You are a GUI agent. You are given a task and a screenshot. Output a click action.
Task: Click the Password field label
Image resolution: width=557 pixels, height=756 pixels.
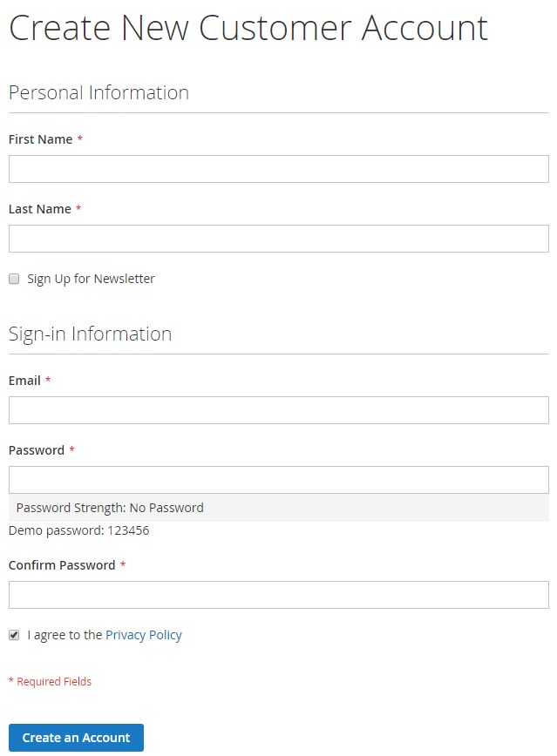point(36,450)
